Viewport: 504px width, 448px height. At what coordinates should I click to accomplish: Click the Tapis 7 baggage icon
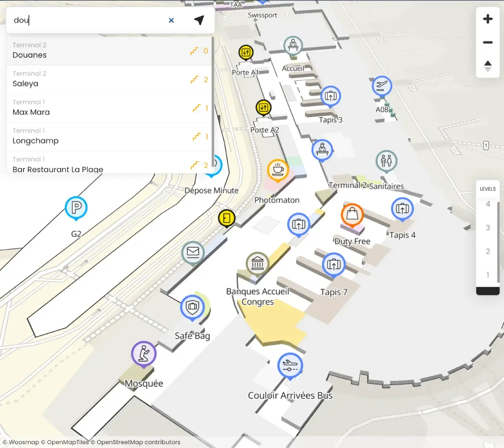(334, 264)
